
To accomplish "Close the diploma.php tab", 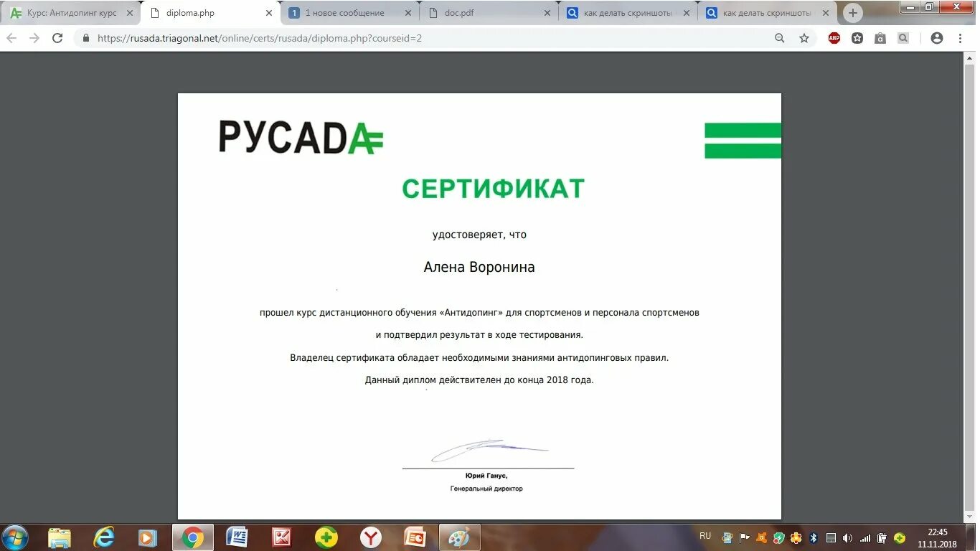I will tap(269, 13).
